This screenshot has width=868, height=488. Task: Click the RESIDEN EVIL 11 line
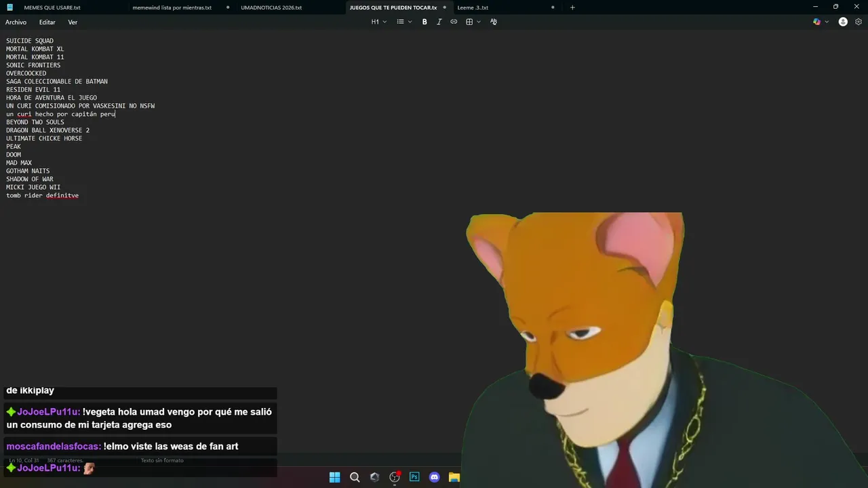click(x=33, y=89)
